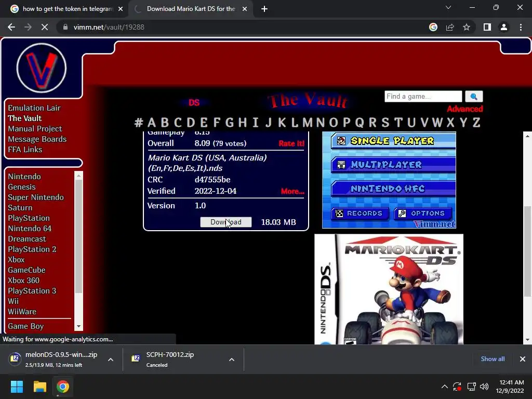
Task: Show hidden system tray icons
Action: point(445,387)
